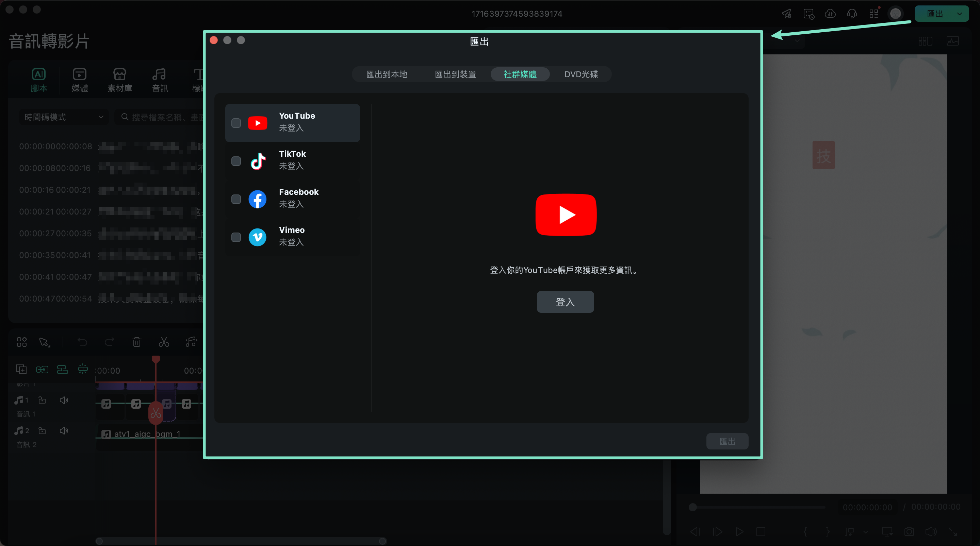Click the redo arrow in timeline toolbar
980x546 pixels.
point(109,342)
